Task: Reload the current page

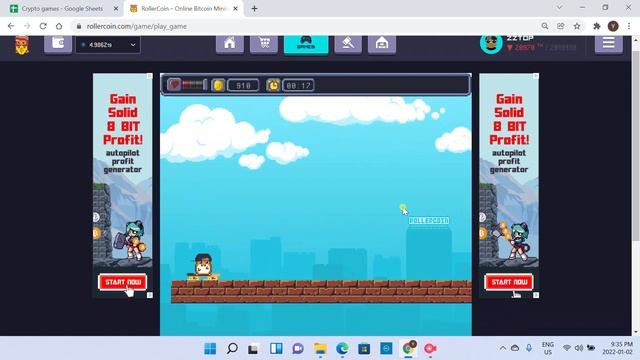Action: coord(43,26)
